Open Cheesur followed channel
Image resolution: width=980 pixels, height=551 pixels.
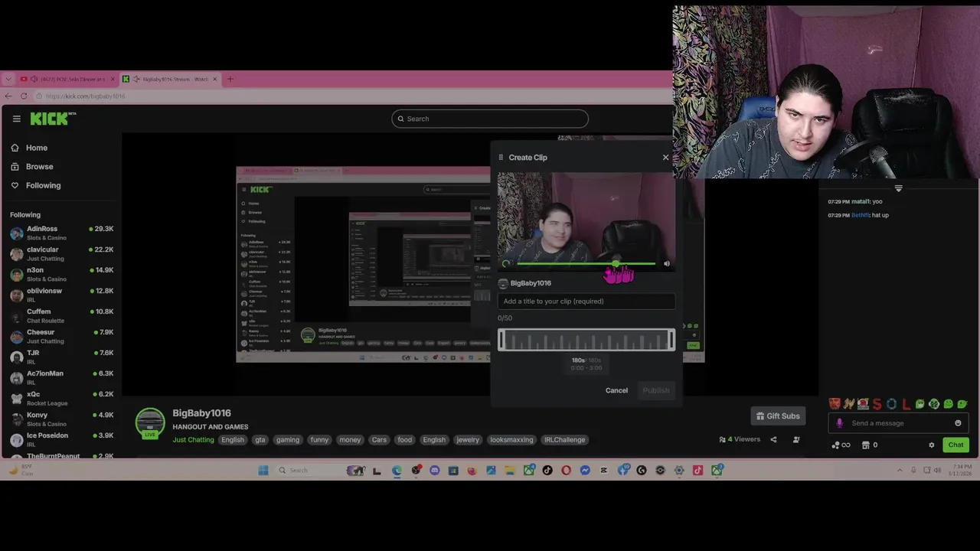click(61, 336)
